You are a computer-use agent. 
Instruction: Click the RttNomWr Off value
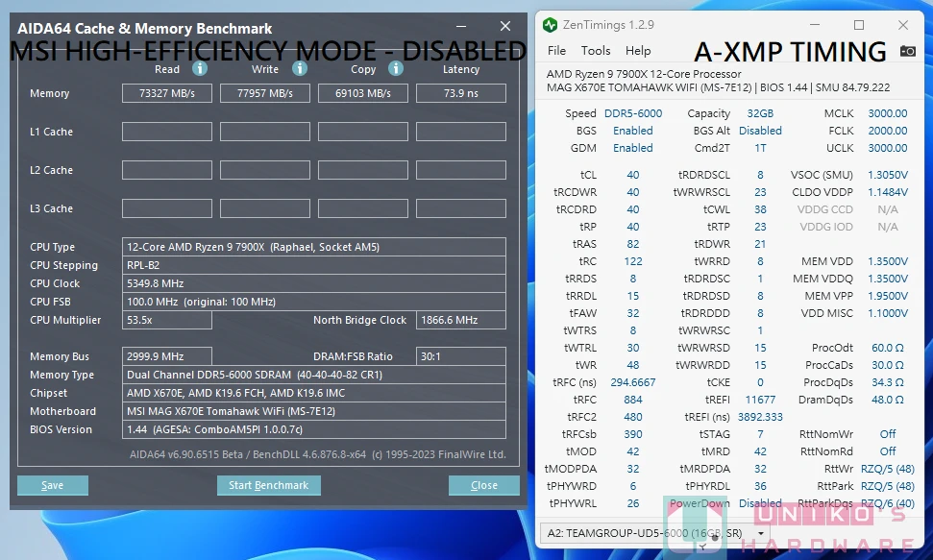click(888, 434)
